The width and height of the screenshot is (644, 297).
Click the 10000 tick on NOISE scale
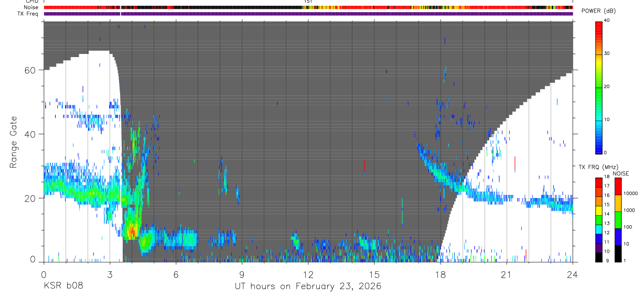tap(630, 193)
